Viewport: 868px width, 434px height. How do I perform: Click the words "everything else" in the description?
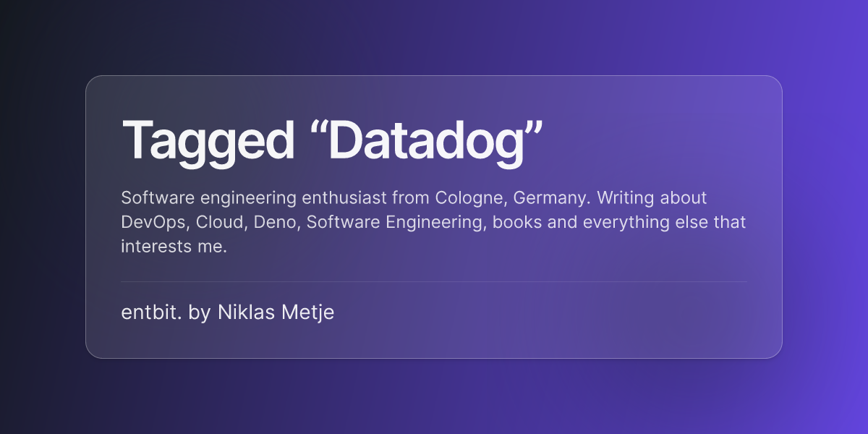coord(644,222)
